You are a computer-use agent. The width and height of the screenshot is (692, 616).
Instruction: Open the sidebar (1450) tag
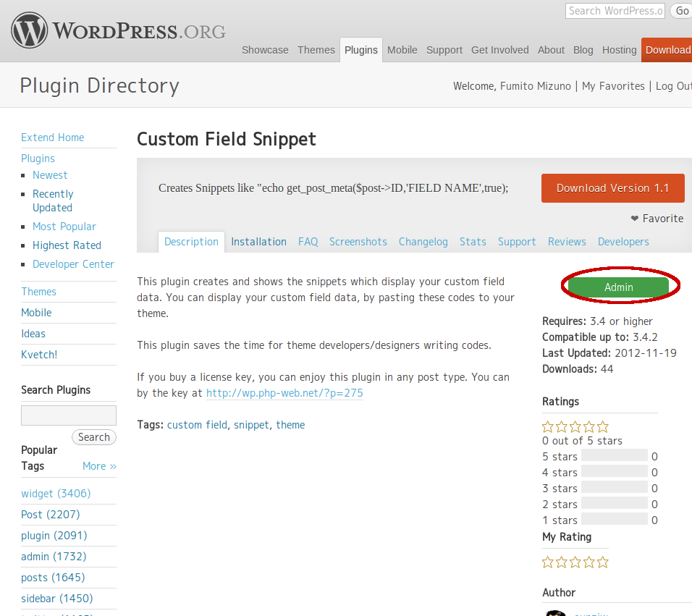click(57, 599)
